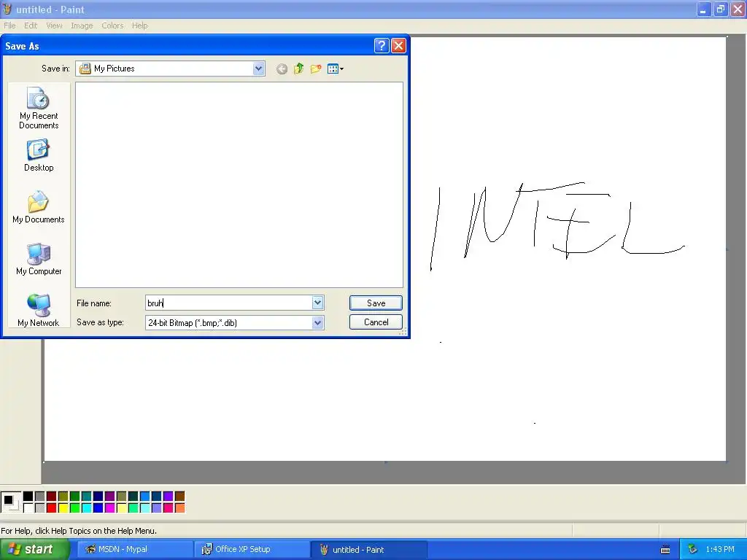
Task: Expand the Save in folder dropdown
Action: (258, 69)
